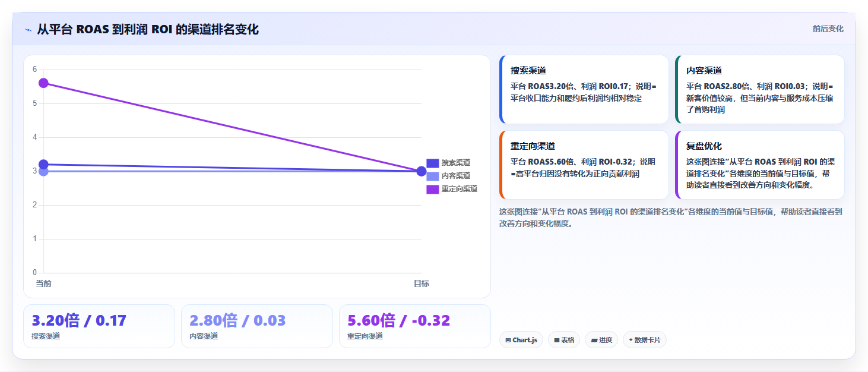Click the 当前 x-axis label
The height and width of the screenshot is (372, 868).
43,283
